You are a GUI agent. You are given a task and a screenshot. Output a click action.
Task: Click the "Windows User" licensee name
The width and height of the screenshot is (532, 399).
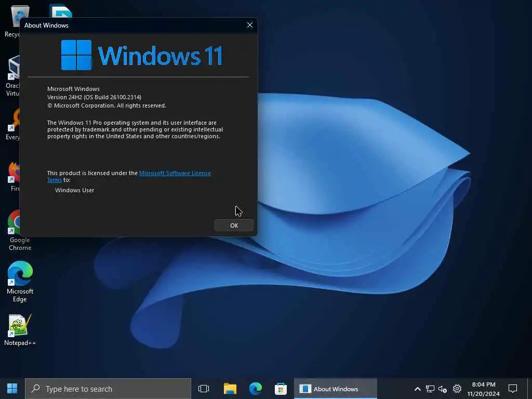pyautogui.click(x=74, y=190)
